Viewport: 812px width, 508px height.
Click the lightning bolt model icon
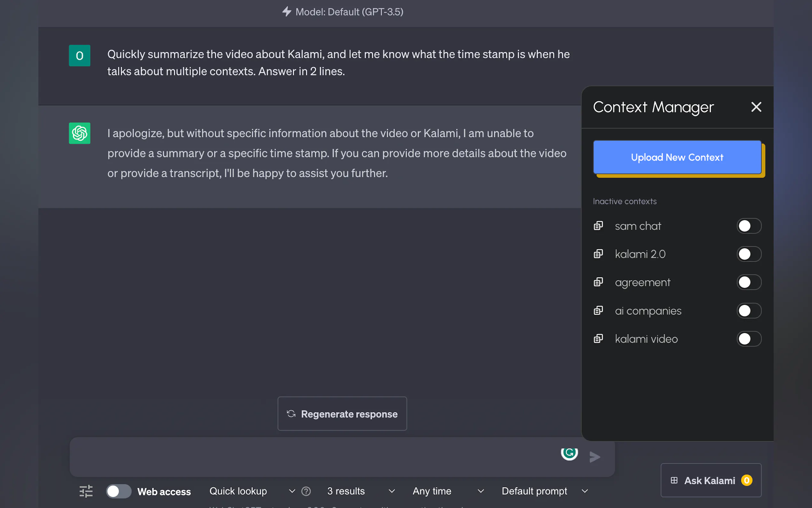[286, 12]
